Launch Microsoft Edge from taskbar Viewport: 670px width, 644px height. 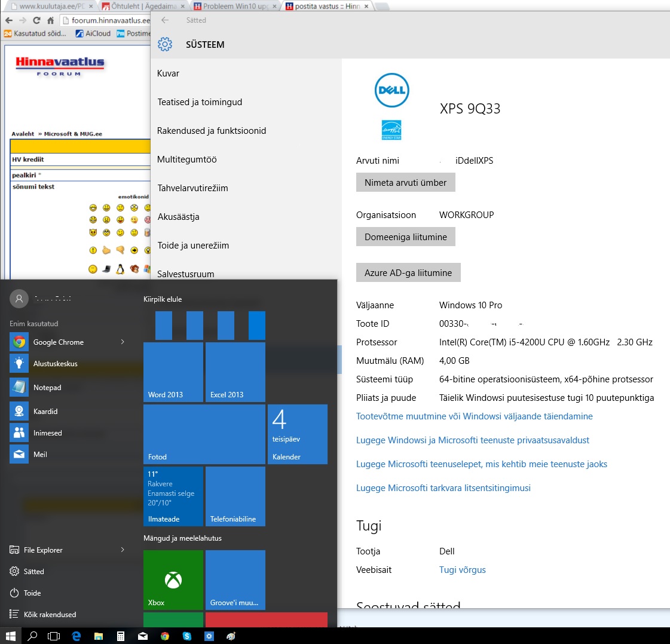pos(77,636)
